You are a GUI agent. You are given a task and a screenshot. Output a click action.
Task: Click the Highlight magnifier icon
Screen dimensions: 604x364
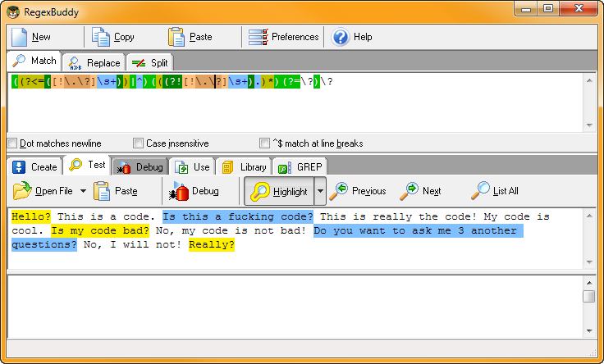[x=260, y=191]
